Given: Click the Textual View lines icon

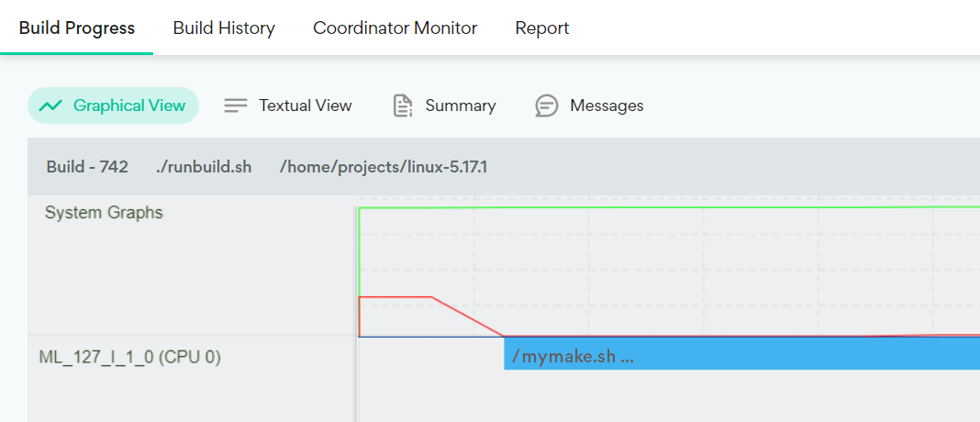Looking at the screenshot, I should pyautogui.click(x=236, y=105).
